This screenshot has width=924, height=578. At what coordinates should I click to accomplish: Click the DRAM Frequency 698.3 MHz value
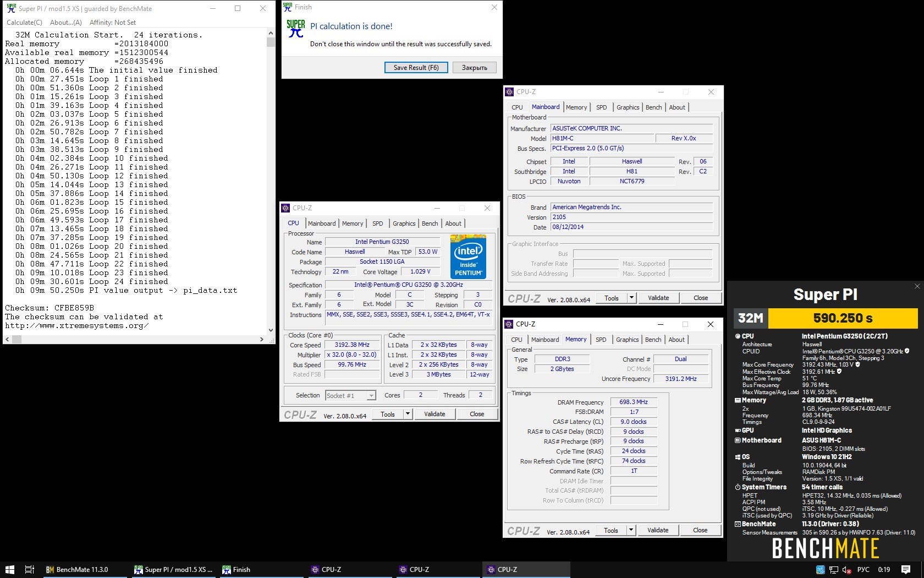pos(634,402)
